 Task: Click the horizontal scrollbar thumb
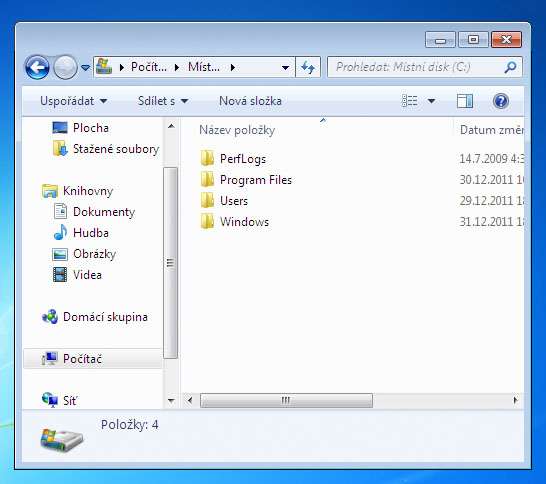coord(286,400)
